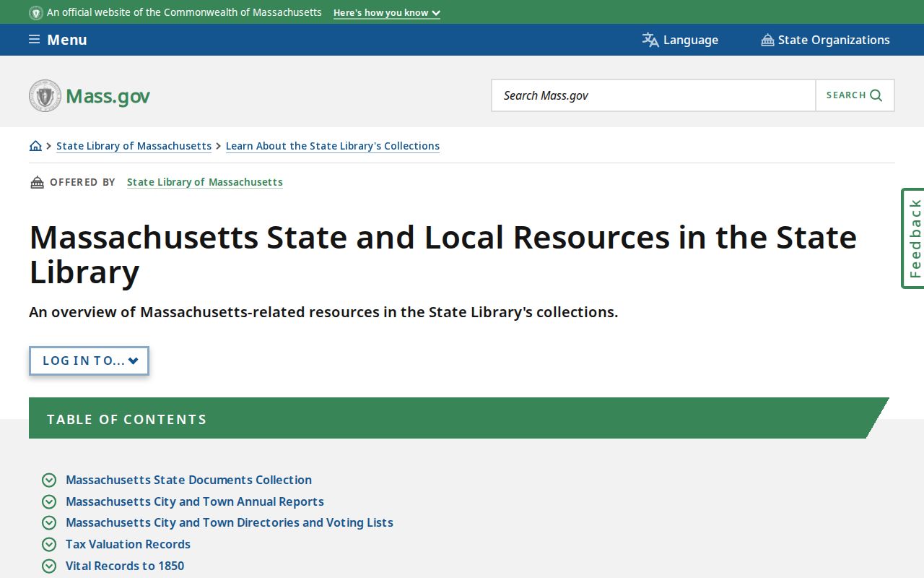The height and width of the screenshot is (578, 924).
Task: Click the home breadcrumb icon
Action: coord(35,146)
